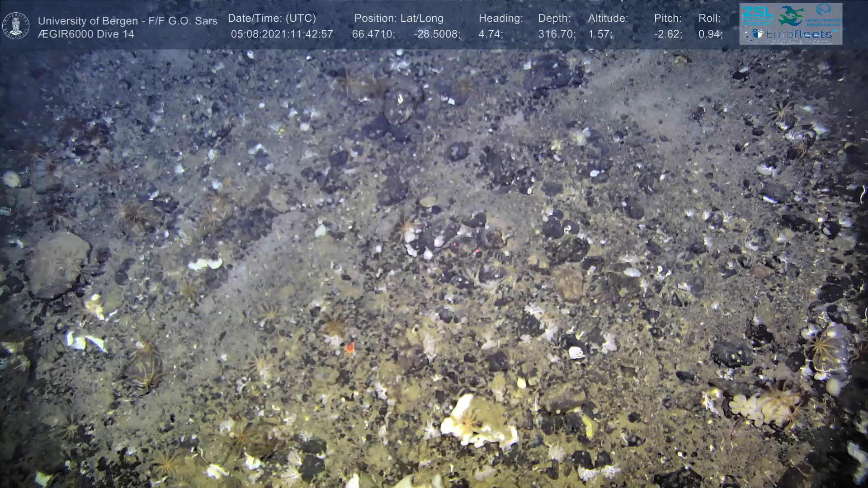This screenshot has height=488, width=868.
Task: Click the orange-red starfish on the seabed
Action: 349,347
